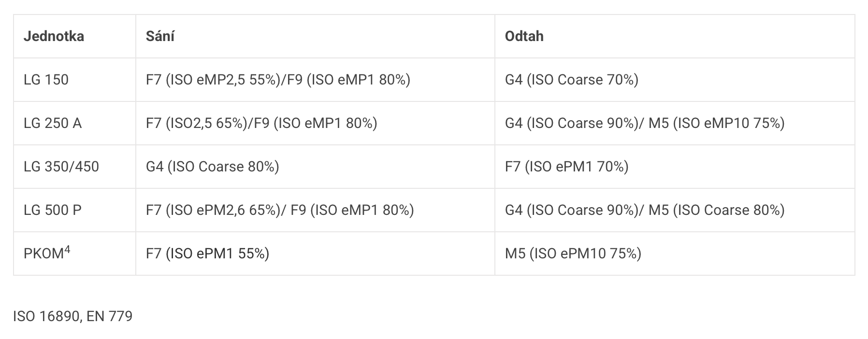Click the PKOM unit name
Viewport: 868px width, 339px height.
[x=43, y=254]
